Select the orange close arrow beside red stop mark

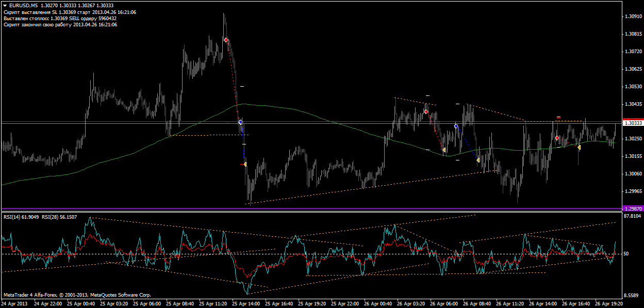click(x=245, y=164)
